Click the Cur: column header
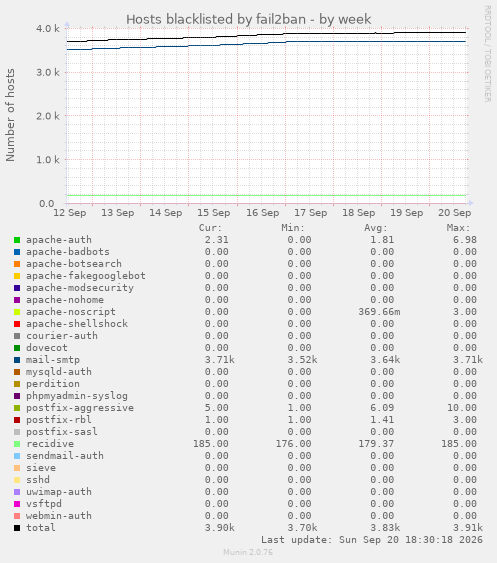Image resolution: width=497 pixels, height=563 pixels. click(x=210, y=228)
